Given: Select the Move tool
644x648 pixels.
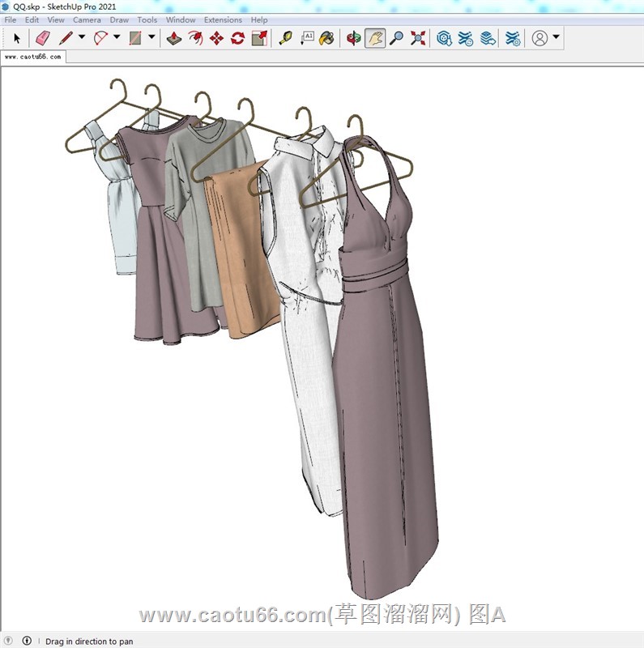Looking at the screenshot, I should (x=216, y=38).
